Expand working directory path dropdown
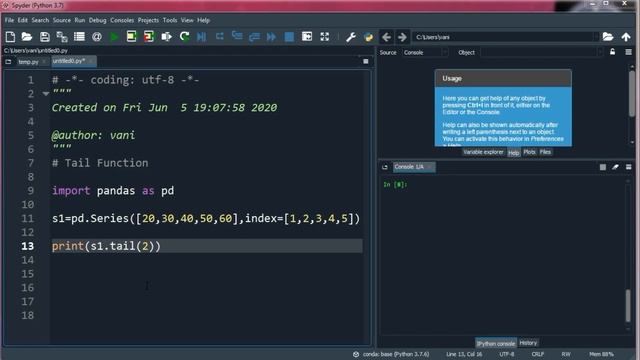This screenshot has width=640, height=360. click(596, 37)
